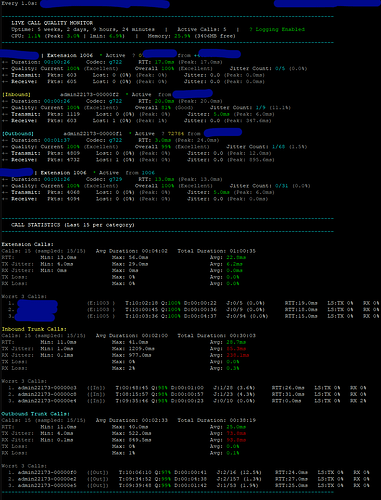Click the "LIVE CALL QUALITY MONITOR" heading
Screen dimensions: 381x500
pos(52,23)
